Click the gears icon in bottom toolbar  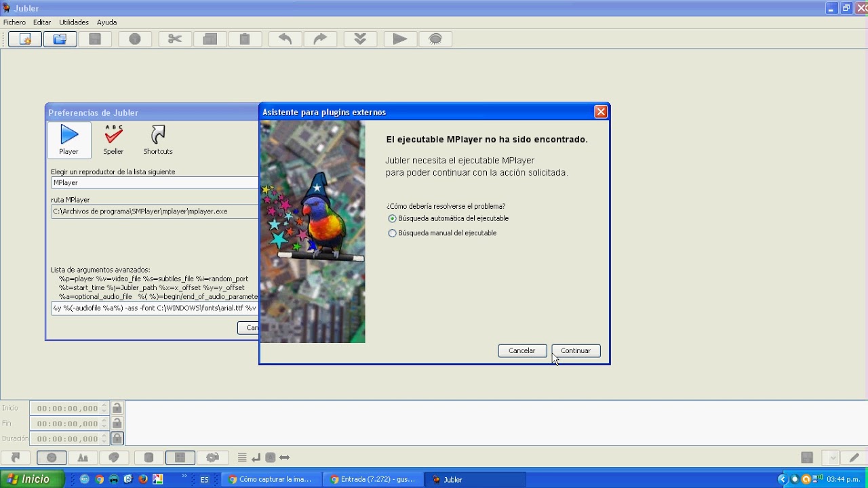[212, 457]
